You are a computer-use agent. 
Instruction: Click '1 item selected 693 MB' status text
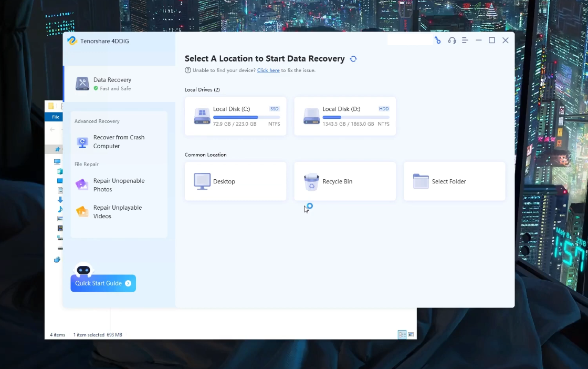click(x=98, y=335)
